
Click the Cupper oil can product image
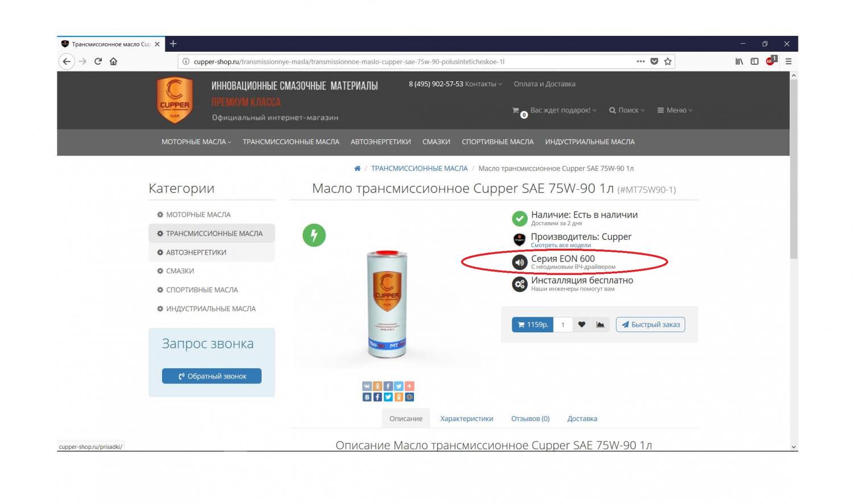pyautogui.click(x=387, y=305)
